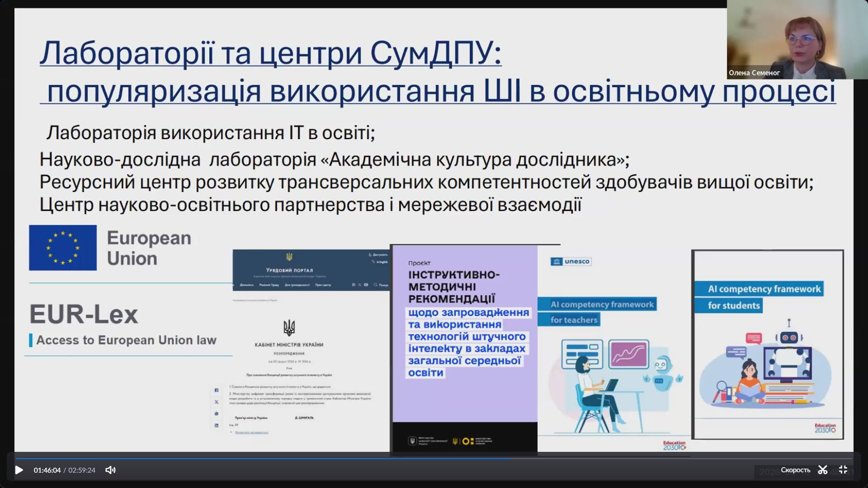Click Олена Семеног webcam thumbnail
868x488 pixels.
(797, 40)
